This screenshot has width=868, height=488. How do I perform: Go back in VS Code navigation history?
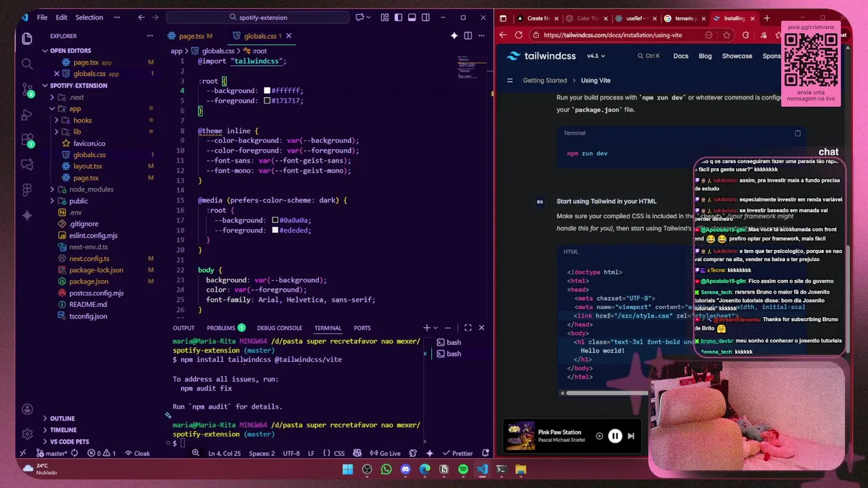[x=141, y=17]
